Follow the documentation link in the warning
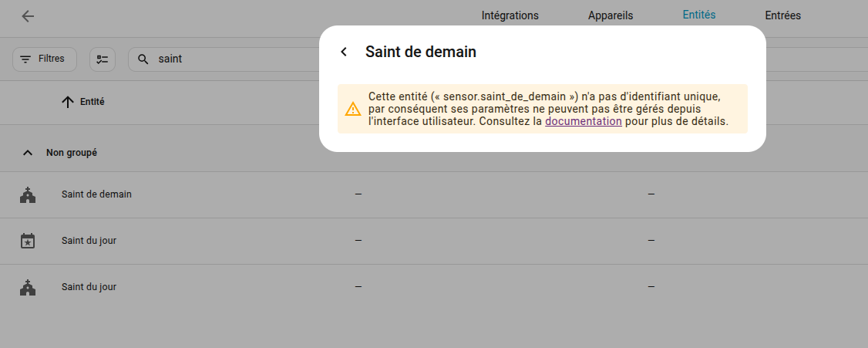The height and width of the screenshot is (348, 868). click(x=583, y=121)
